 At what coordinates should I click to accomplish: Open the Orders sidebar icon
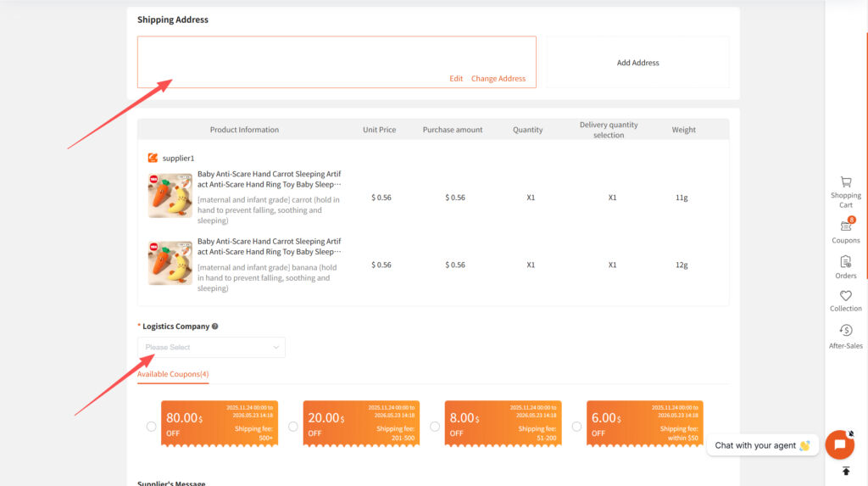[x=845, y=262]
